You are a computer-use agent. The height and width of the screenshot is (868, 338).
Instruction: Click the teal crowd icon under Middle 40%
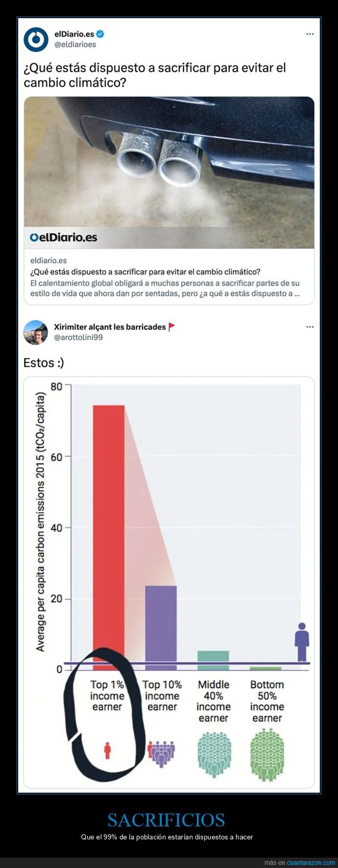tap(214, 755)
